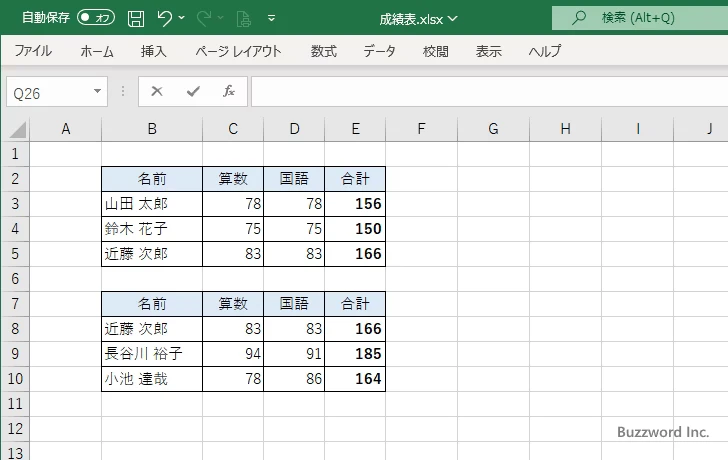
Task: Open the ページ レイアウト ribbon tab
Action: click(238, 51)
